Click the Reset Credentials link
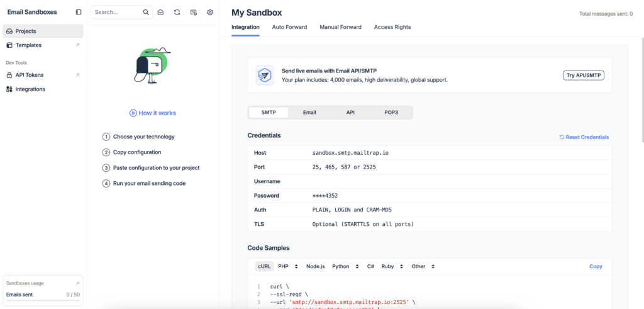The height and width of the screenshot is (309, 644). 584,137
